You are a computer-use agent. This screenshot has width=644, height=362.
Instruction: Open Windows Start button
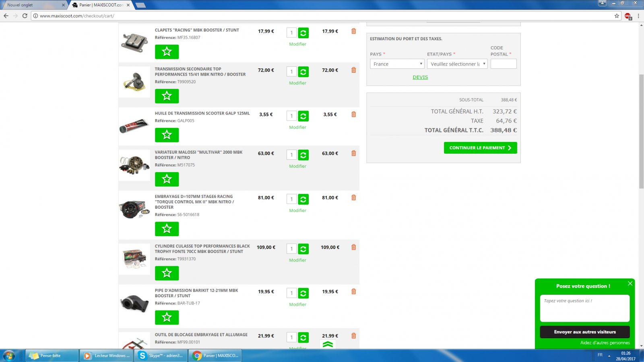pyautogui.click(x=8, y=356)
